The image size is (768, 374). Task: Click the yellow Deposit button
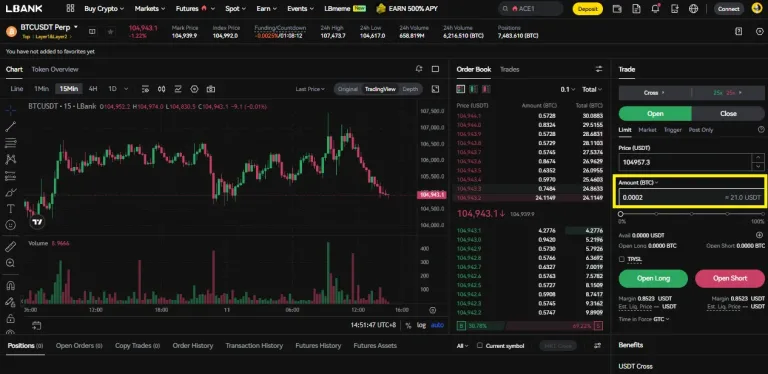click(587, 9)
